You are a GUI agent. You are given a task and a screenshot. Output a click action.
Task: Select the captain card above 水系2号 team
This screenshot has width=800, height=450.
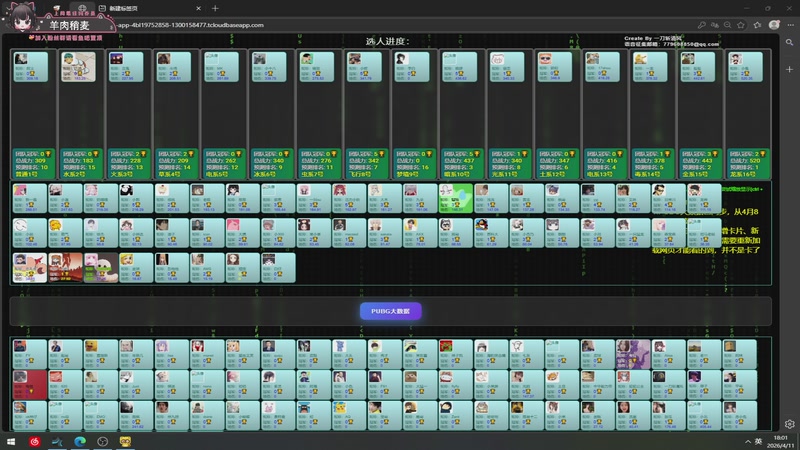tap(78, 66)
